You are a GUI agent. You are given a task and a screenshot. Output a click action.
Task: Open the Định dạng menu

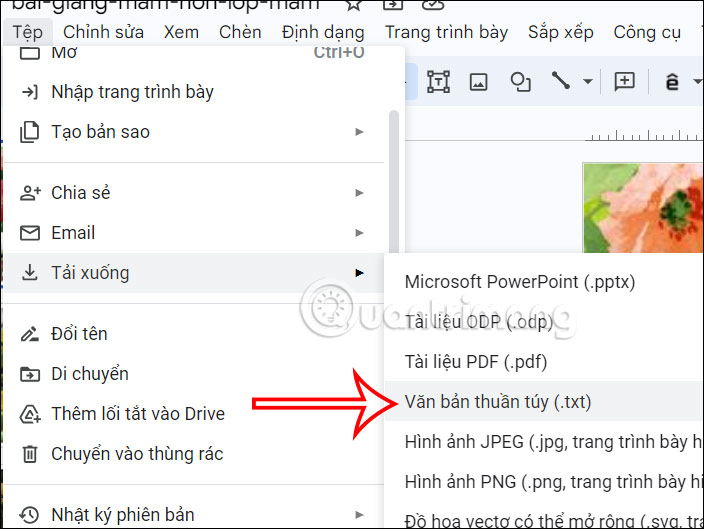(323, 32)
